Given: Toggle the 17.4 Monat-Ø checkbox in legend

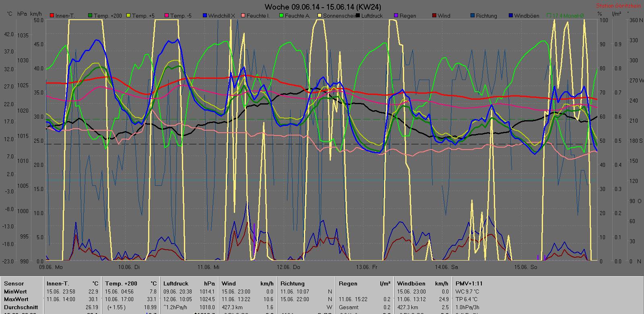Looking at the screenshot, I should pos(549,16).
